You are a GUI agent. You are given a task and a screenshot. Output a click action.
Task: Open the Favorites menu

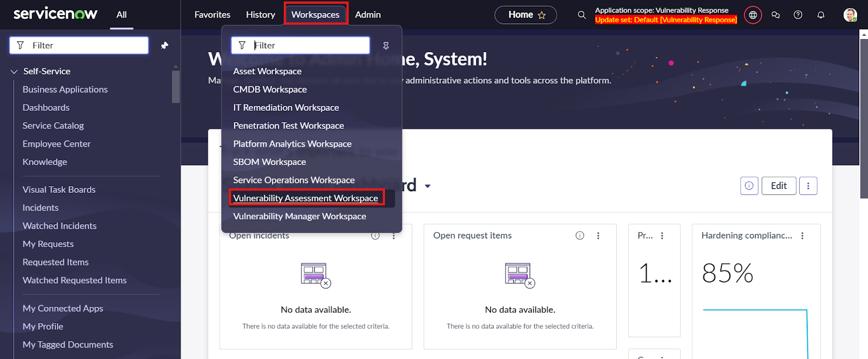pos(213,15)
